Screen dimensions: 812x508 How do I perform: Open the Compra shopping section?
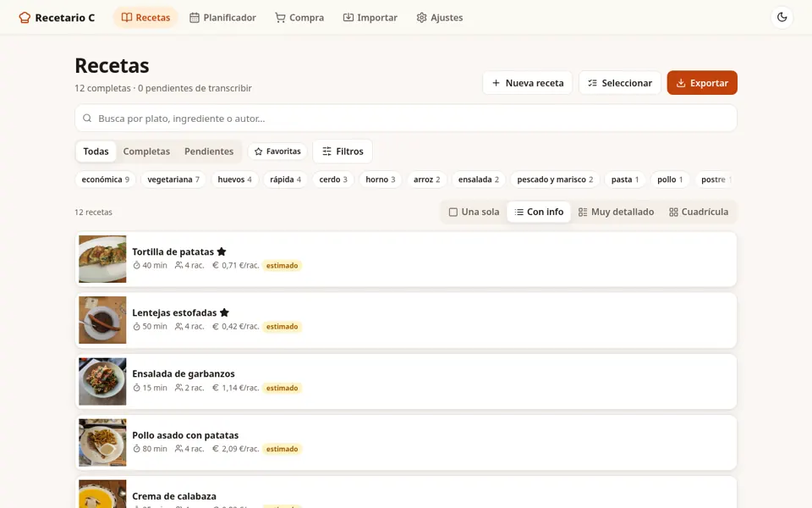pyautogui.click(x=299, y=18)
